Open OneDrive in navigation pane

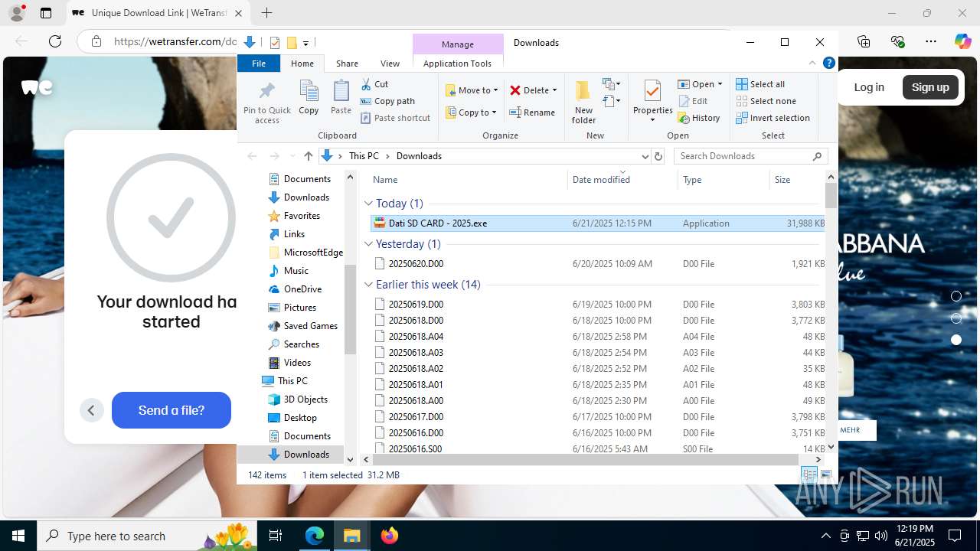click(302, 289)
